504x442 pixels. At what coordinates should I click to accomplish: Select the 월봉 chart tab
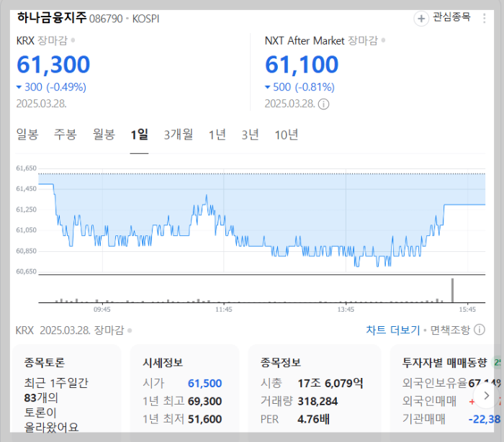[104, 135]
